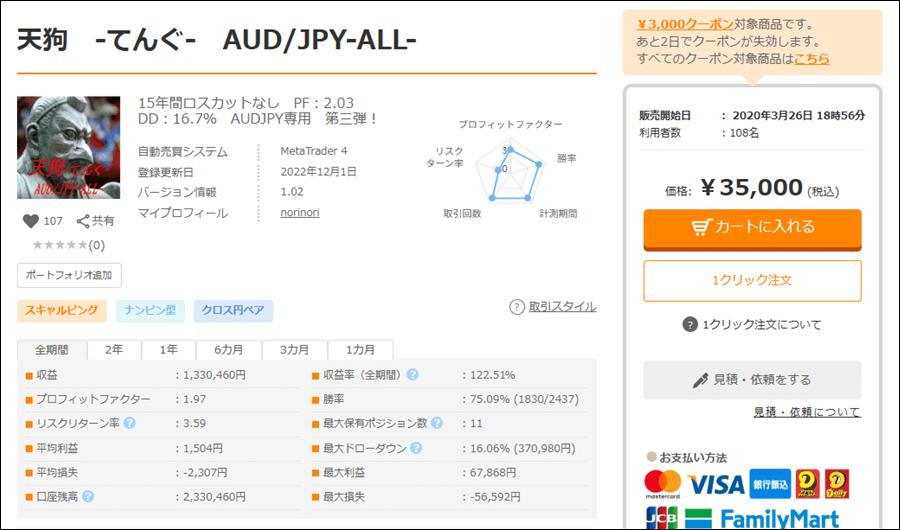Click the 1クリック注文 button
The width and height of the screenshot is (900, 530).
(x=752, y=281)
